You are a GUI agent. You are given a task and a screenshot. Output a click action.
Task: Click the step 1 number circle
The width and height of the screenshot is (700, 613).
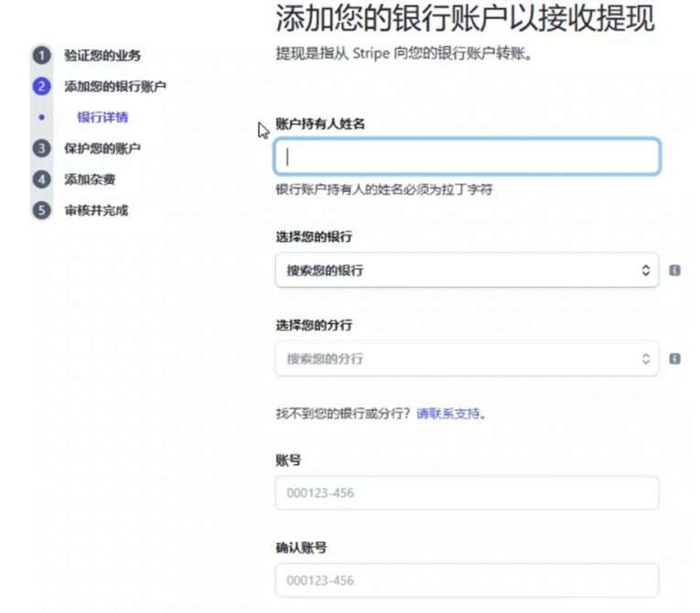coord(40,56)
